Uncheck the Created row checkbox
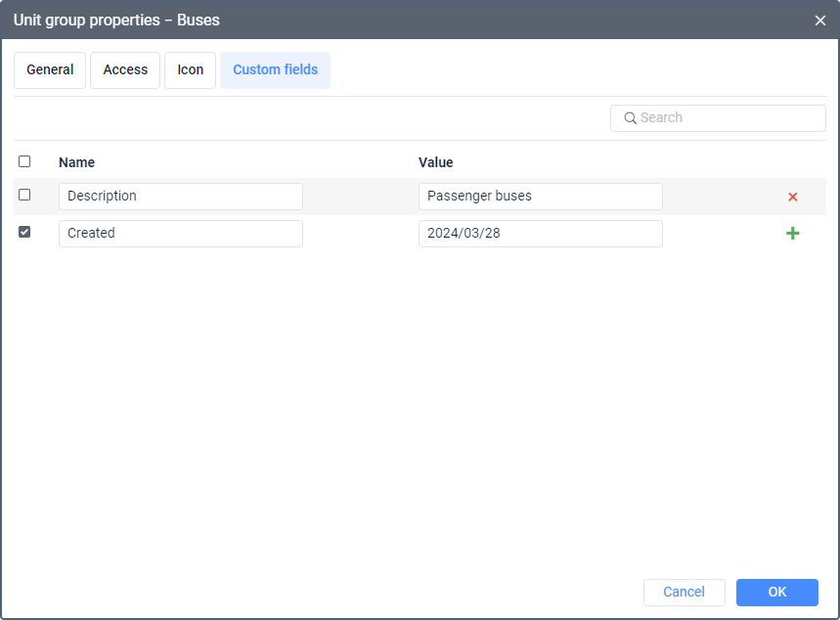This screenshot has height=620, width=840. pos(24,232)
